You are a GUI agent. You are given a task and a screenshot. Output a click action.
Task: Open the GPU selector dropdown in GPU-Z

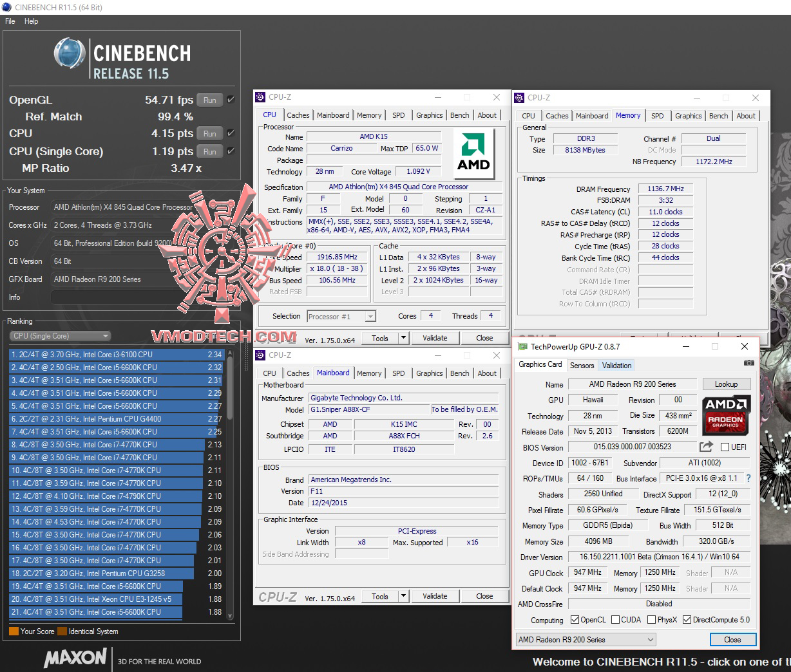click(x=586, y=640)
